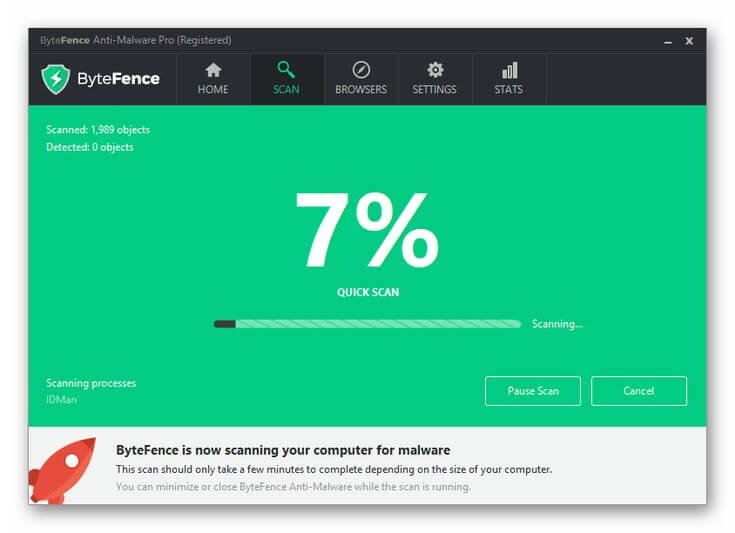Click the ByteFence shield logo icon
The image size is (735, 533).
(55, 79)
